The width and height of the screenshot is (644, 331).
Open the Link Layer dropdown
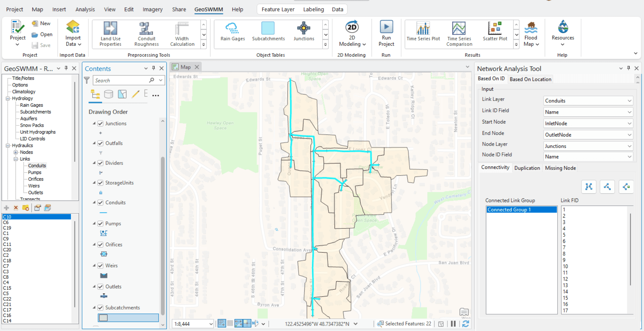click(x=588, y=101)
